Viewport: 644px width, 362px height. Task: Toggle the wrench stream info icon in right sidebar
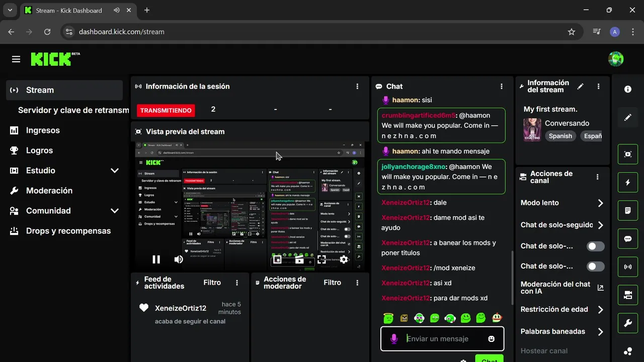coord(628,323)
